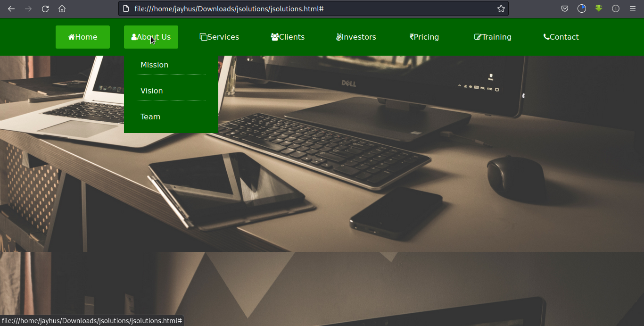The image size is (644, 326).
Task: Go to Contact in the navbar
Action: coord(561,37)
